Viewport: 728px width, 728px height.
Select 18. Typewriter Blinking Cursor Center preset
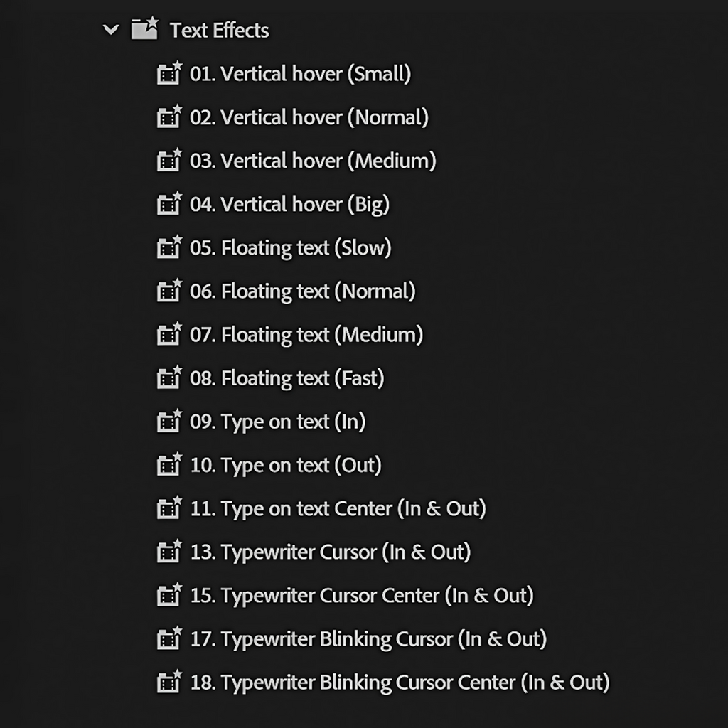[x=400, y=682]
